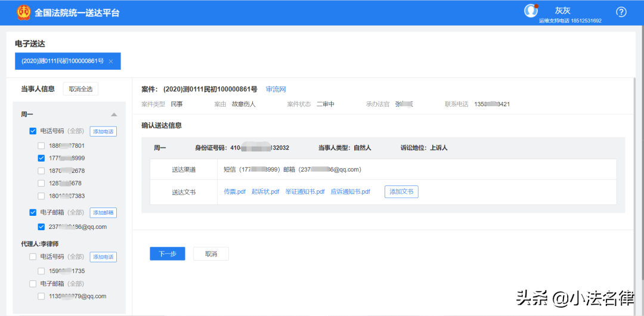Click the 确认送达信息 heading

162,125
